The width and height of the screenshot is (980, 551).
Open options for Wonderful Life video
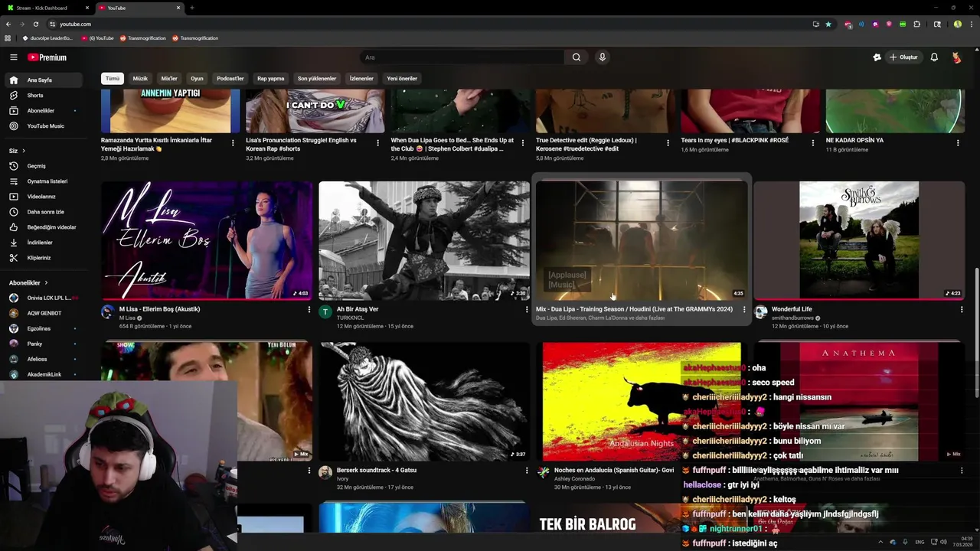[x=962, y=309]
